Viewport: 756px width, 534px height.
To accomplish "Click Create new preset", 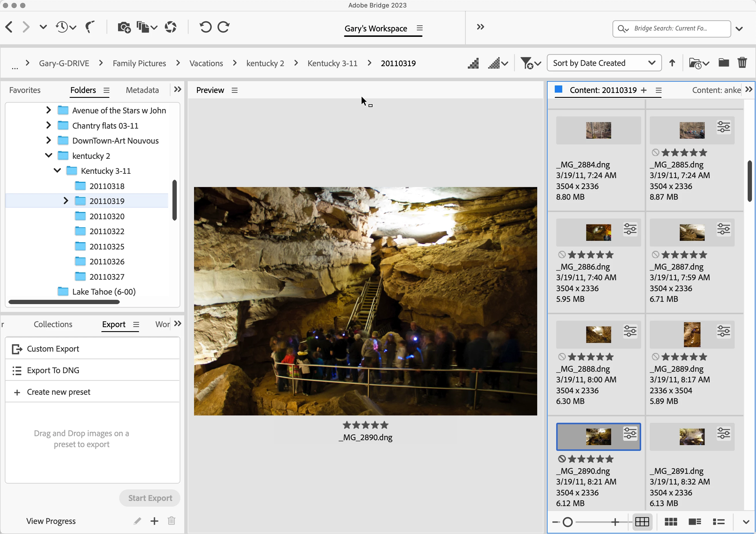I will [x=58, y=392].
